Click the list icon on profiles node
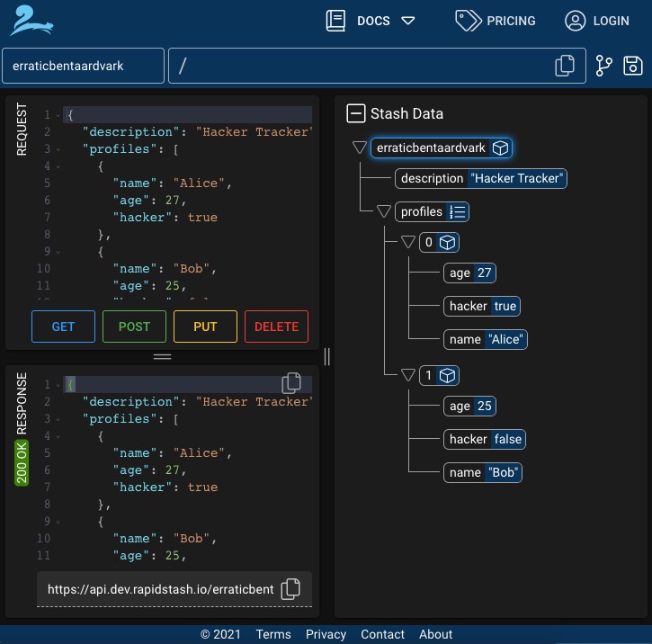 point(458,211)
